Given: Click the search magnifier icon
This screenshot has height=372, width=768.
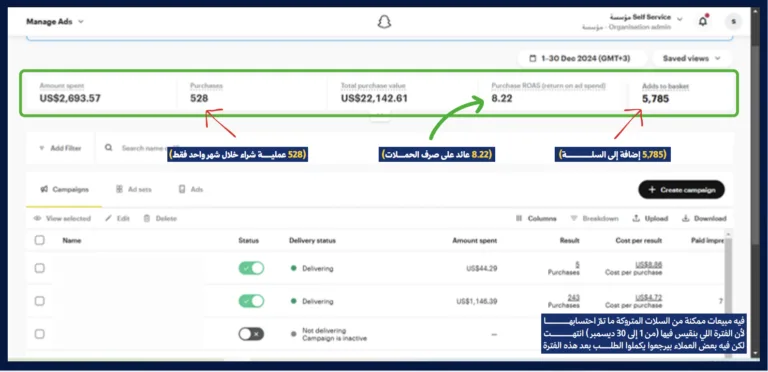Looking at the screenshot, I should pyautogui.click(x=109, y=147).
